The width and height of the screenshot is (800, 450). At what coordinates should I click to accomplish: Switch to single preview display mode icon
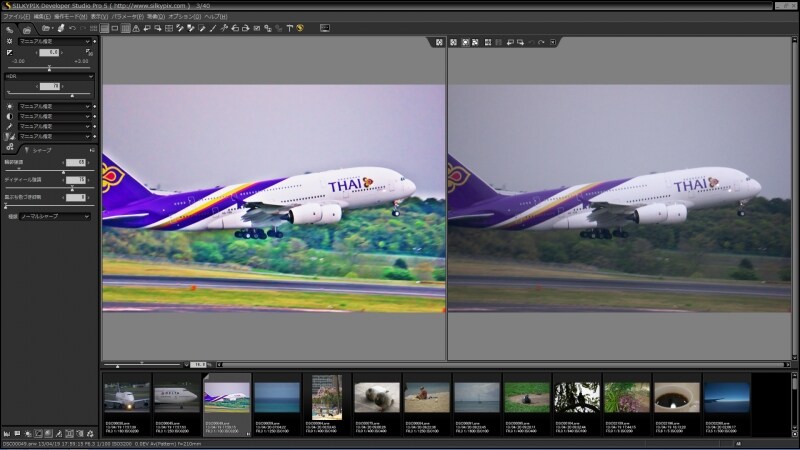point(115,28)
